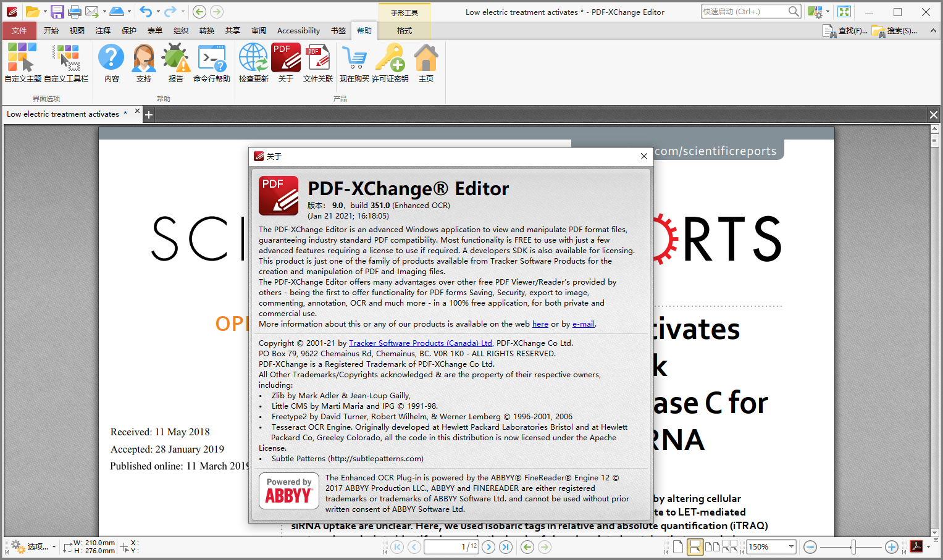
Task: Select two pages continuous layout
Action: (730, 546)
